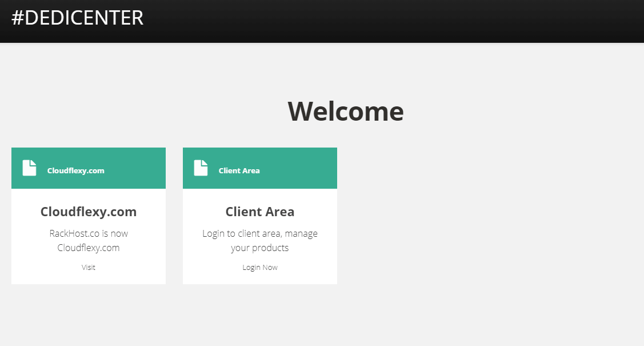
Task: Follow the Visit link
Action: coord(89,268)
